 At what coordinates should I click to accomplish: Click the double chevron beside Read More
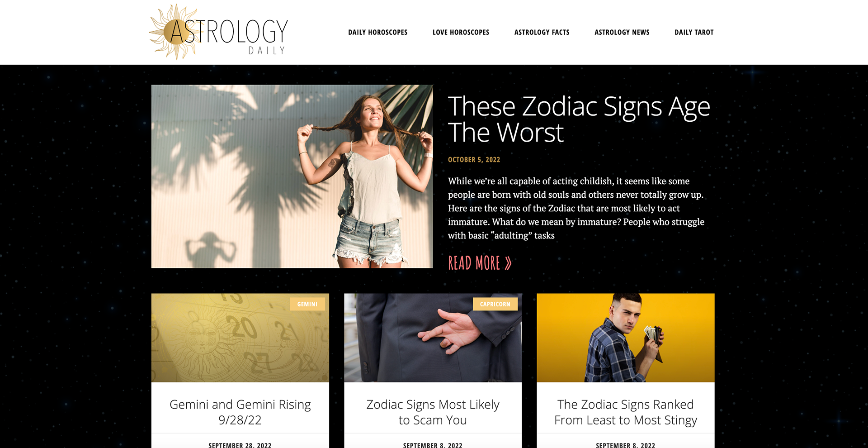(x=508, y=263)
